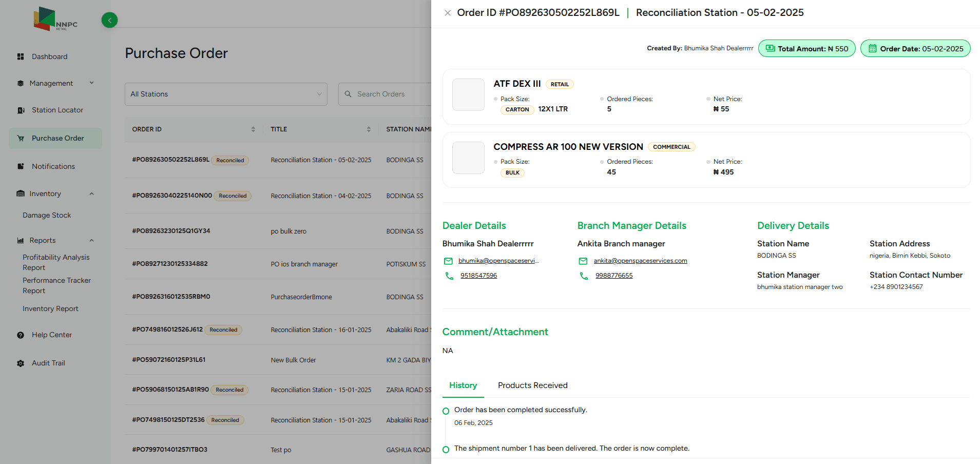Image resolution: width=980 pixels, height=464 pixels.
Task: Click the Notifications icon in sidebar
Action: coord(21,166)
